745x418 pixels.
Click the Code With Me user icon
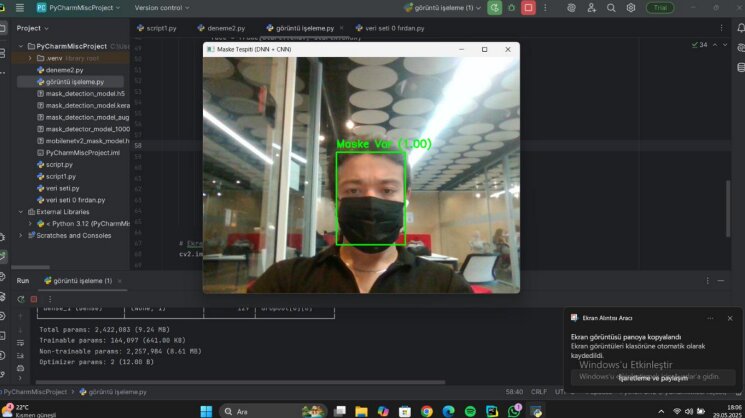592,8
